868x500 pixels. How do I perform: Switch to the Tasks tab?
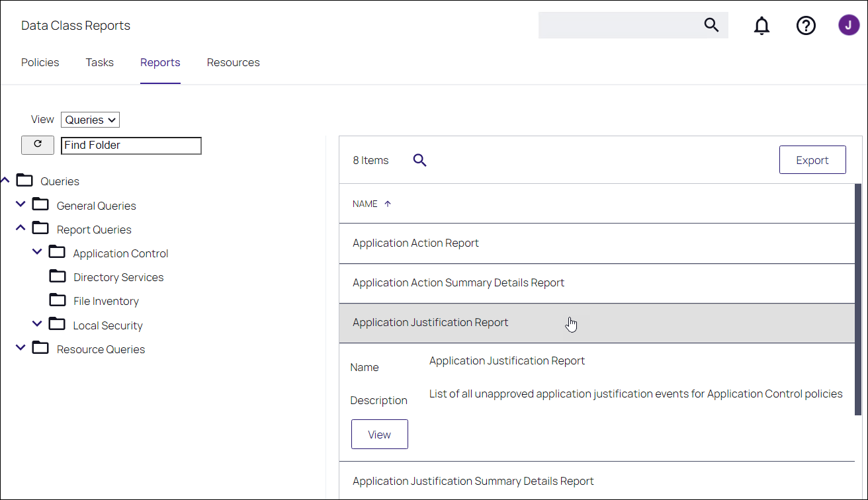(x=99, y=62)
